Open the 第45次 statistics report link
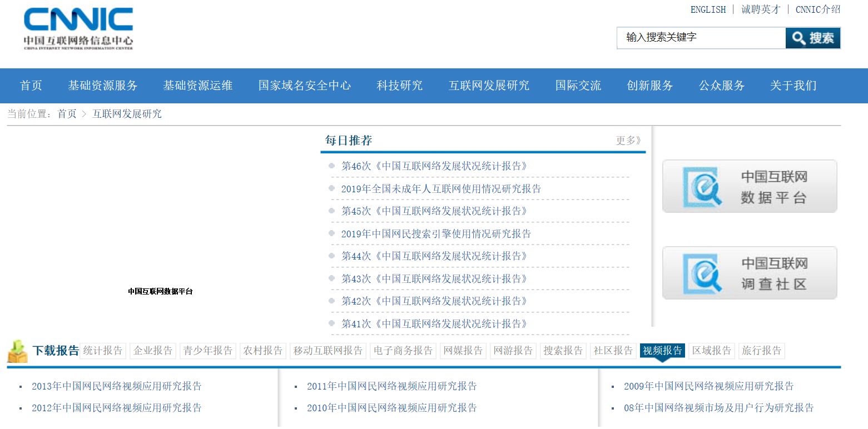 click(x=434, y=211)
